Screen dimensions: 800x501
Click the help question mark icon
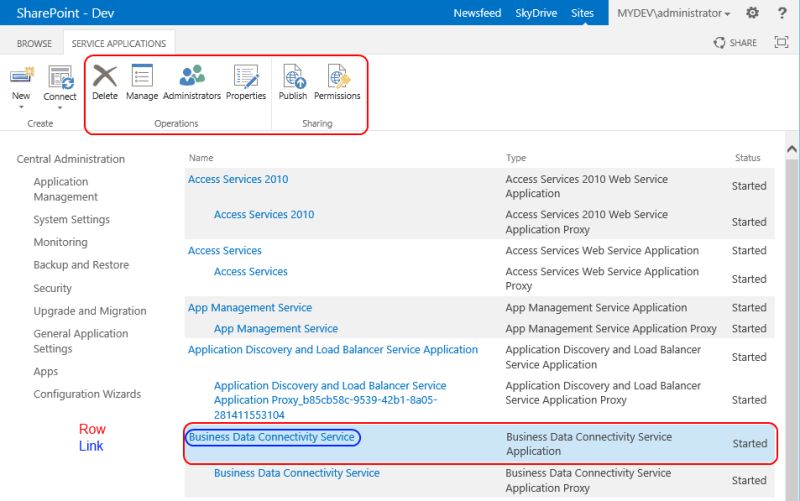[x=782, y=12]
